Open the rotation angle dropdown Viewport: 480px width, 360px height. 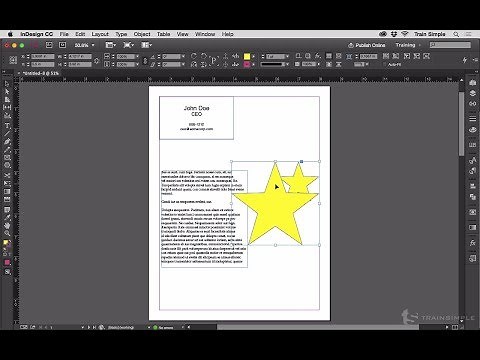tap(183, 57)
